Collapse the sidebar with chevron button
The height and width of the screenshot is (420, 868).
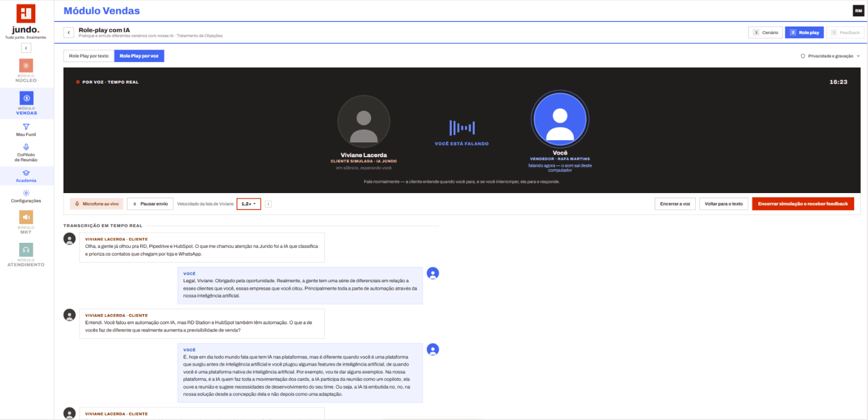[x=26, y=48]
